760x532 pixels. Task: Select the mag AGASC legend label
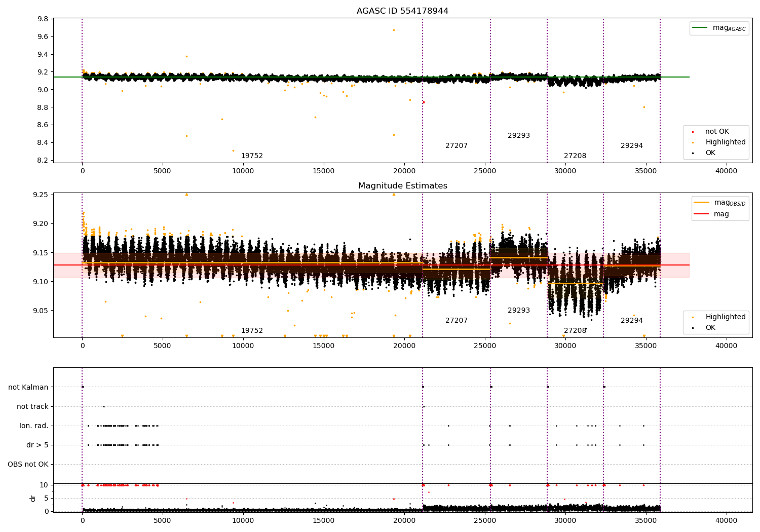click(x=729, y=28)
